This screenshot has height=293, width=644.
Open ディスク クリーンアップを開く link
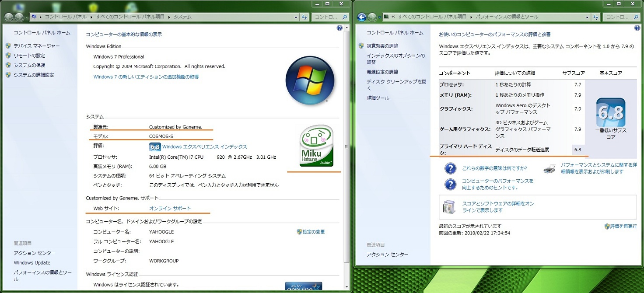coord(396,85)
